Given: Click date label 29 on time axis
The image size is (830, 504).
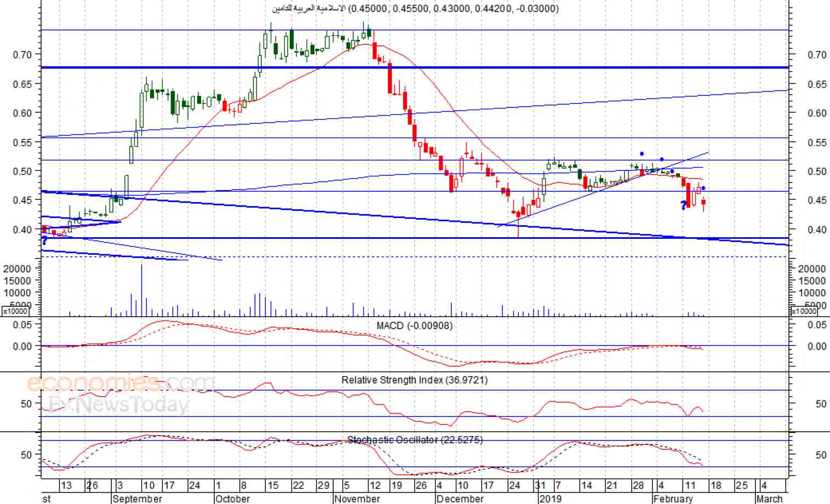Looking at the screenshot, I should 324,485.
